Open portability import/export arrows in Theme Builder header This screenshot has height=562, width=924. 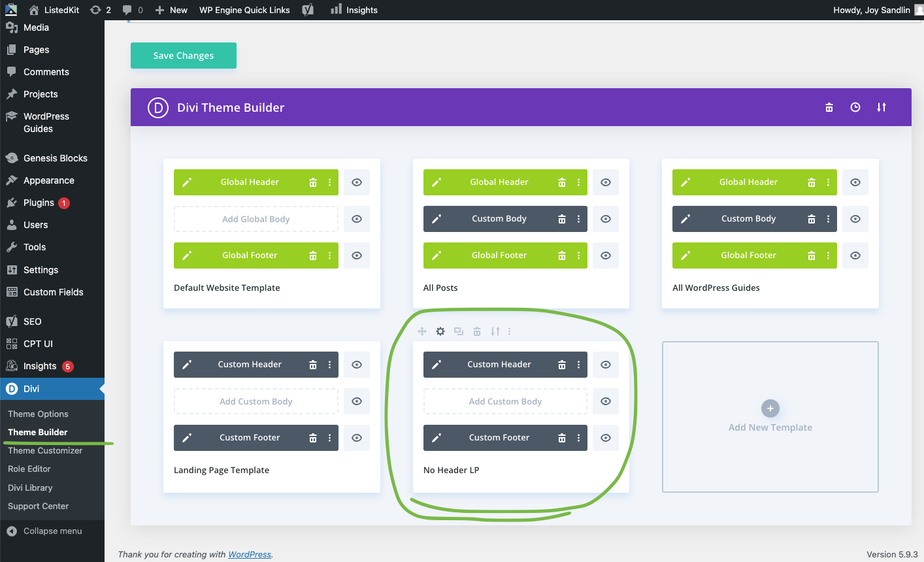coord(881,107)
